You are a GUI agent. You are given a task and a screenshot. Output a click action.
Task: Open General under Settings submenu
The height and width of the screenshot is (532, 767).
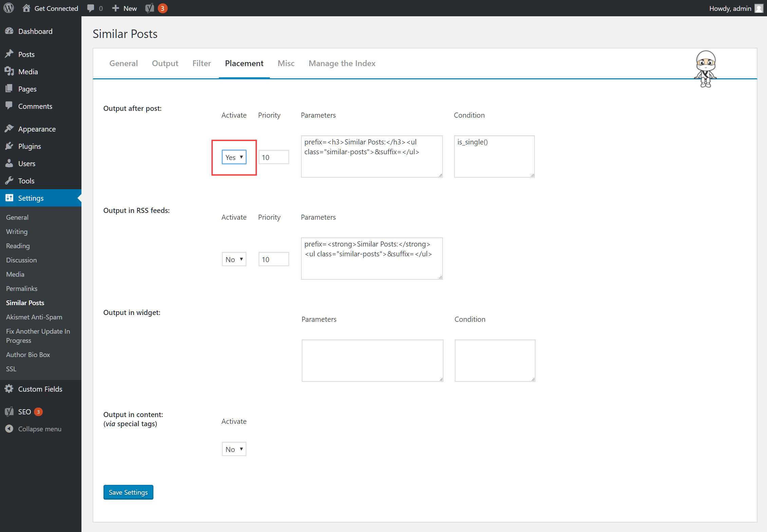pos(17,217)
